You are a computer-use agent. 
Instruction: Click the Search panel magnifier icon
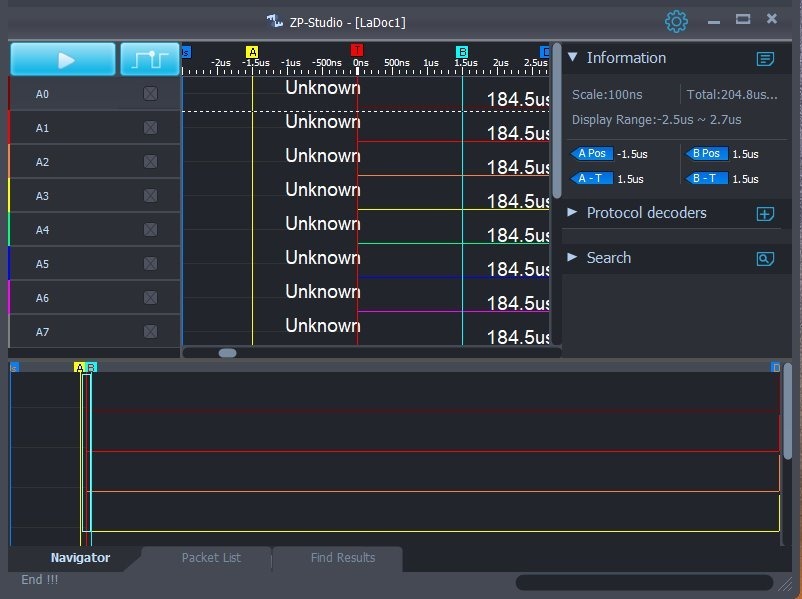coord(765,259)
